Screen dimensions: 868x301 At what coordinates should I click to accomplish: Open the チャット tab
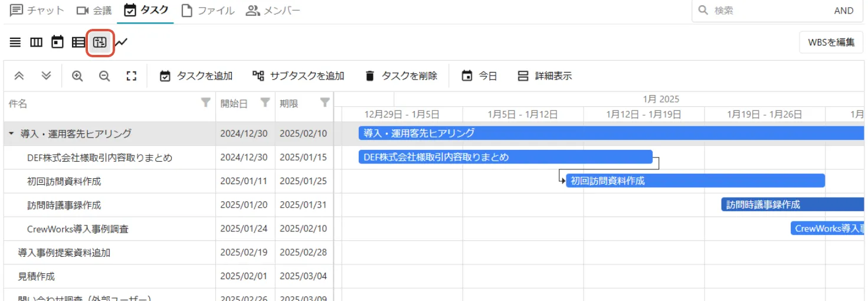pos(38,11)
